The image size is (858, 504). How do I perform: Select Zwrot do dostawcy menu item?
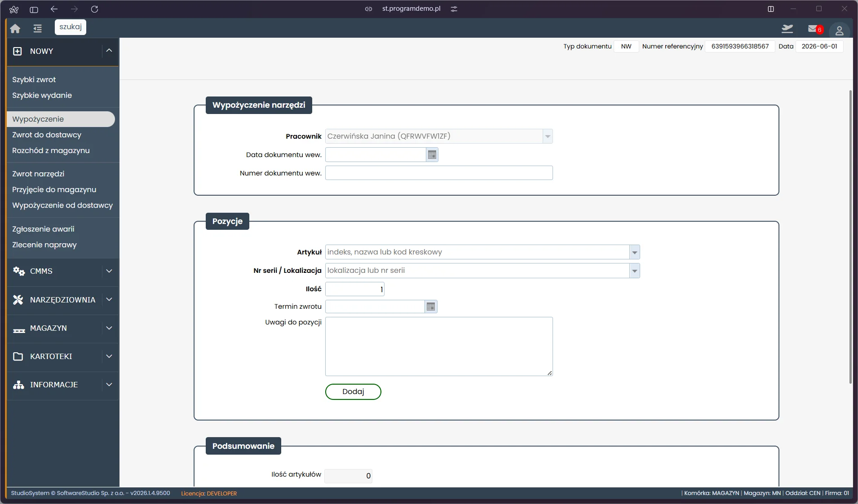click(x=47, y=135)
